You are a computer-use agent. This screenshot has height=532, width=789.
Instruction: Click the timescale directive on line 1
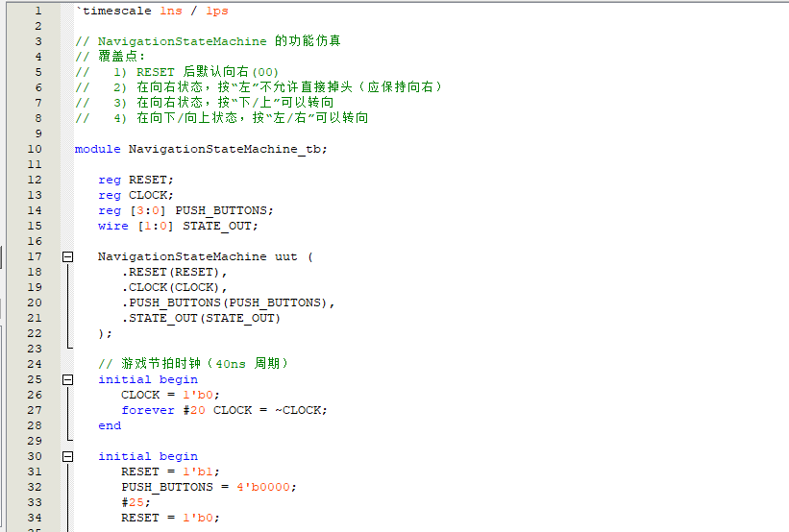152,12
